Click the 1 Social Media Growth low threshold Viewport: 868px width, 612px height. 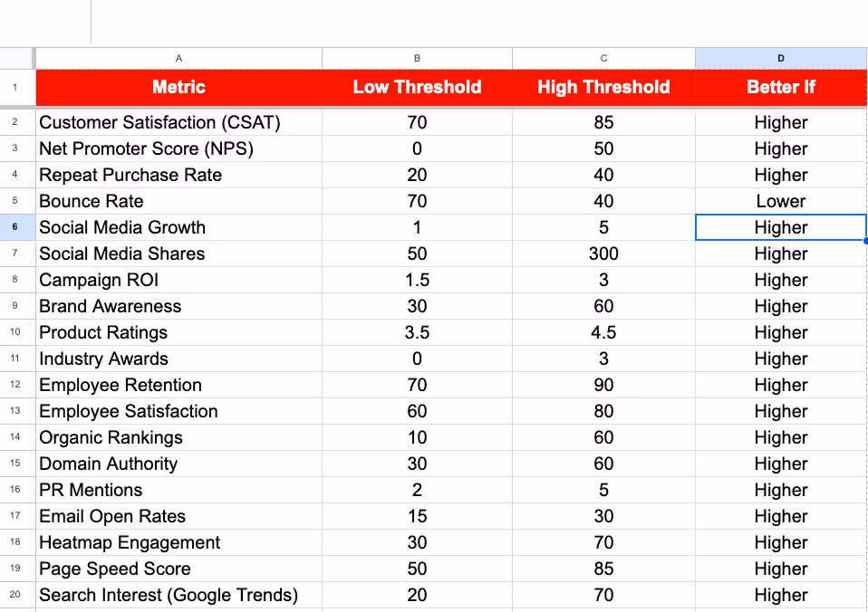pos(418,227)
